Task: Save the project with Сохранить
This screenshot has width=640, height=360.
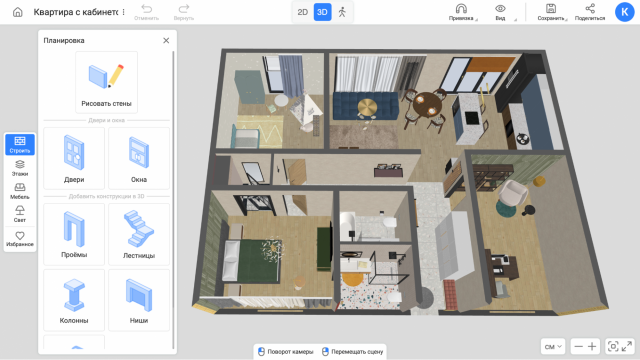Action: click(x=551, y=12)
